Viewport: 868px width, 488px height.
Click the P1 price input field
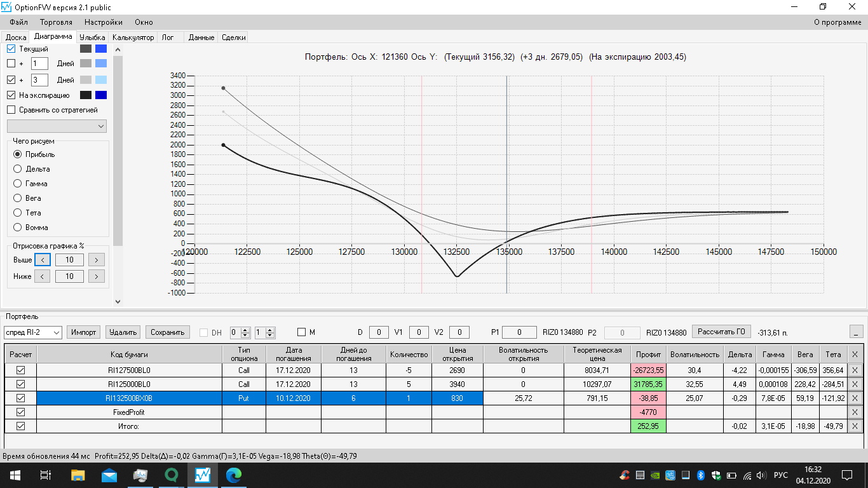coord(519,332)
